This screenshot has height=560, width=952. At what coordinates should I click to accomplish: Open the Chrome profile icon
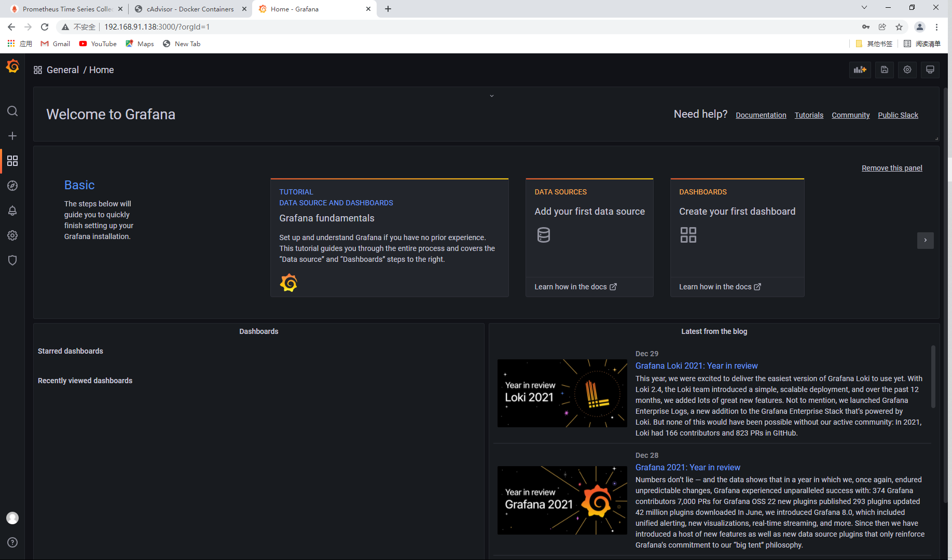pos(920,27)
